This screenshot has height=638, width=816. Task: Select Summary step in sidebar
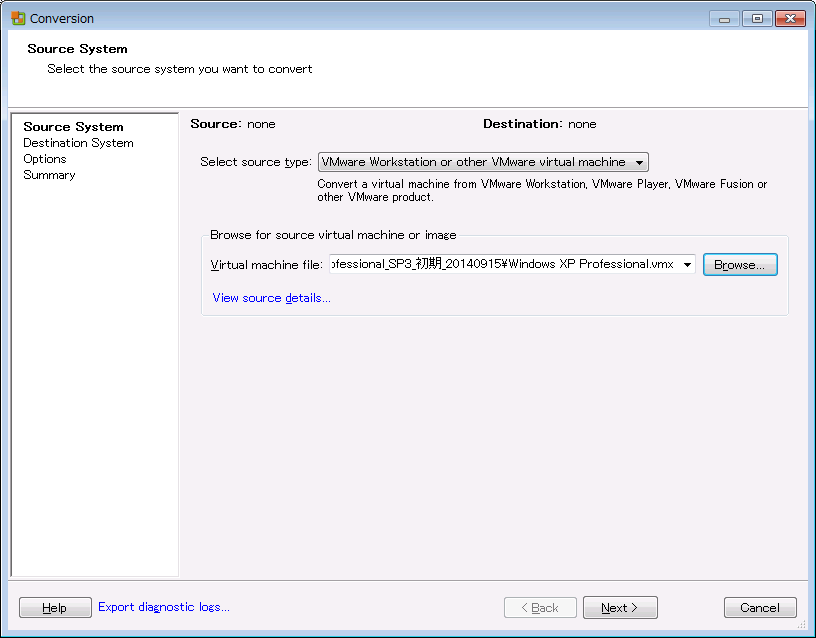tap(49, 175)
